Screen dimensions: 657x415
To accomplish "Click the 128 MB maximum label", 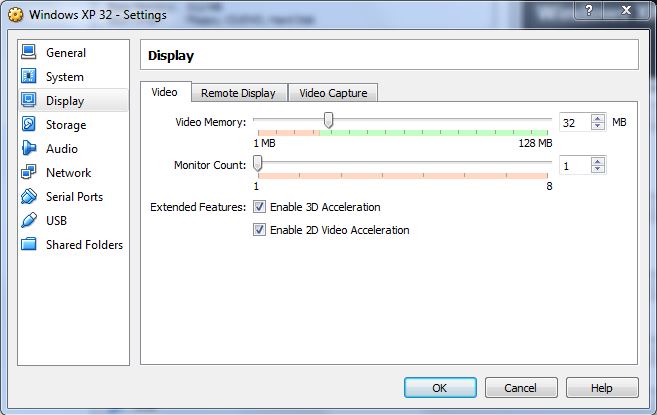I will (x=535, y=143).
